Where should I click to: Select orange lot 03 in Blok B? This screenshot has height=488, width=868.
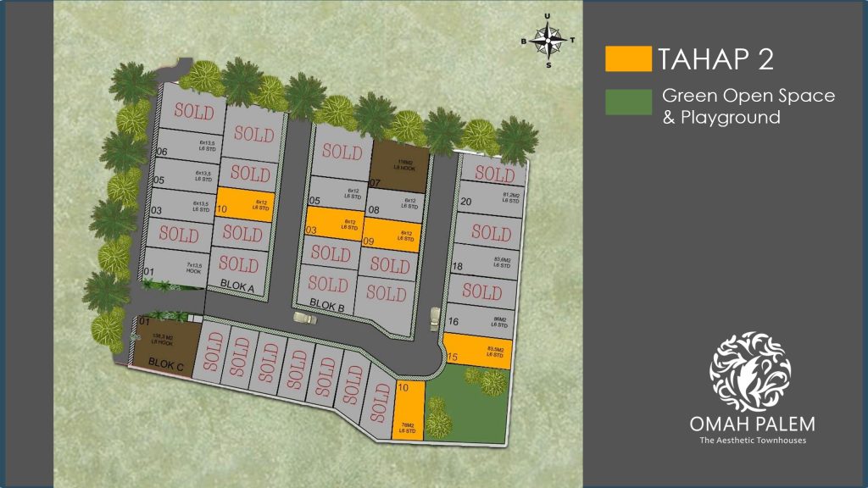[x=333, y=225]
